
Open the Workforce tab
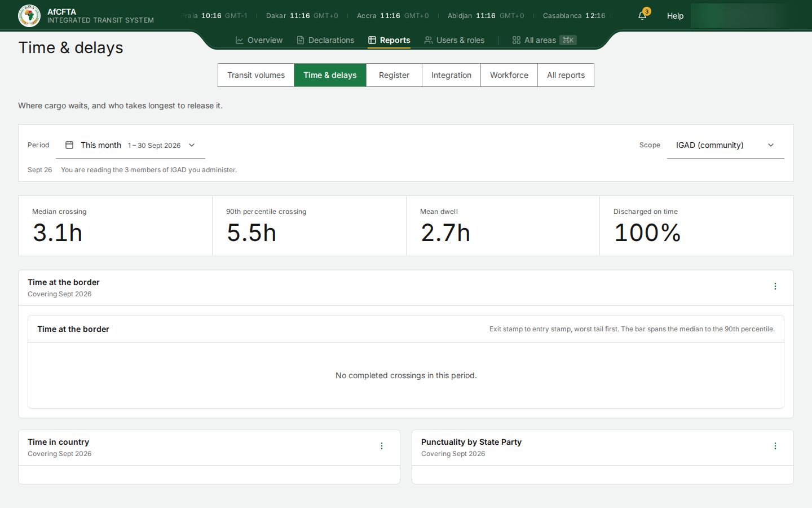click(509, 75)
